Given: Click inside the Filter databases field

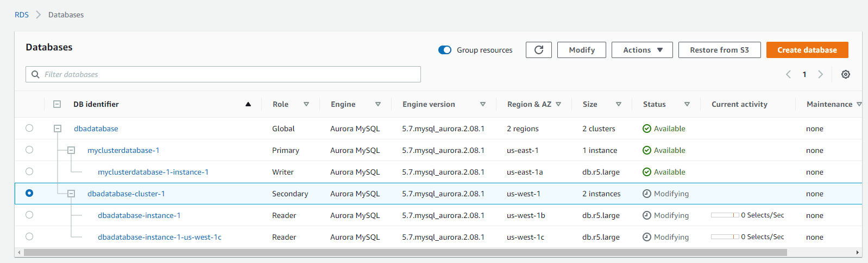Looking at the screenshot, I should [223, 74].
